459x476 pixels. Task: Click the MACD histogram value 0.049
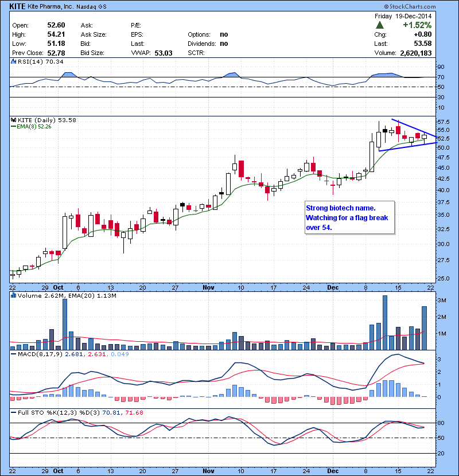pos(120,354)
